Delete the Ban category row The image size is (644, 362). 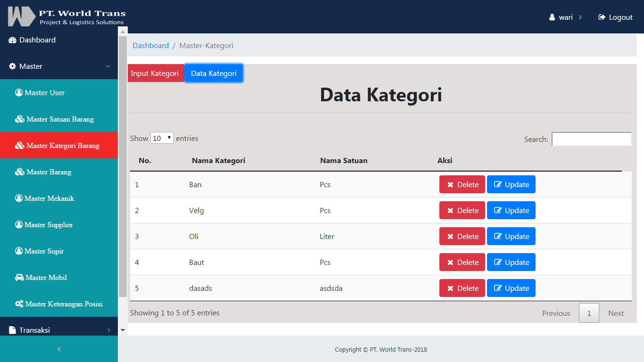462,185
